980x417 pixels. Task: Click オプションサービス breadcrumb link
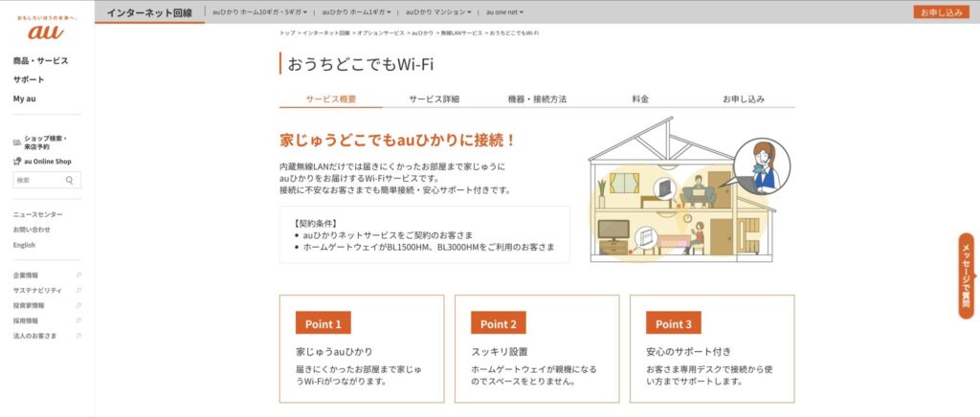tap(381, 33)
